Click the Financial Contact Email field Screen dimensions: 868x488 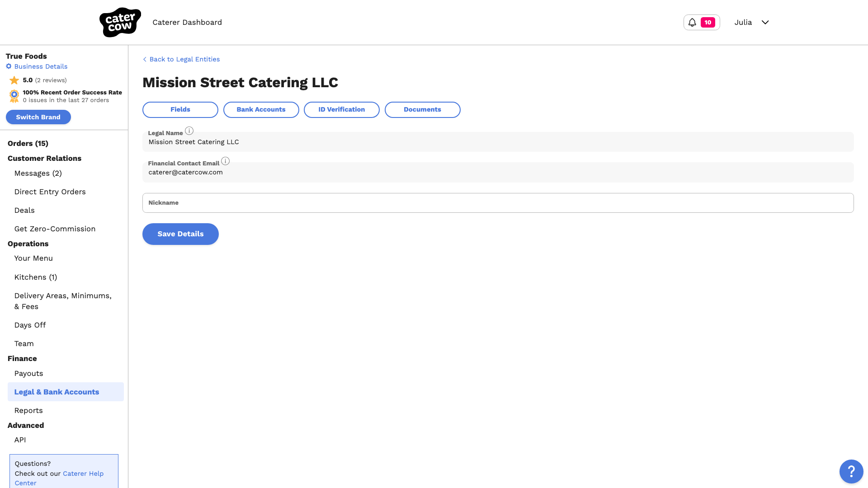(498, 172)
